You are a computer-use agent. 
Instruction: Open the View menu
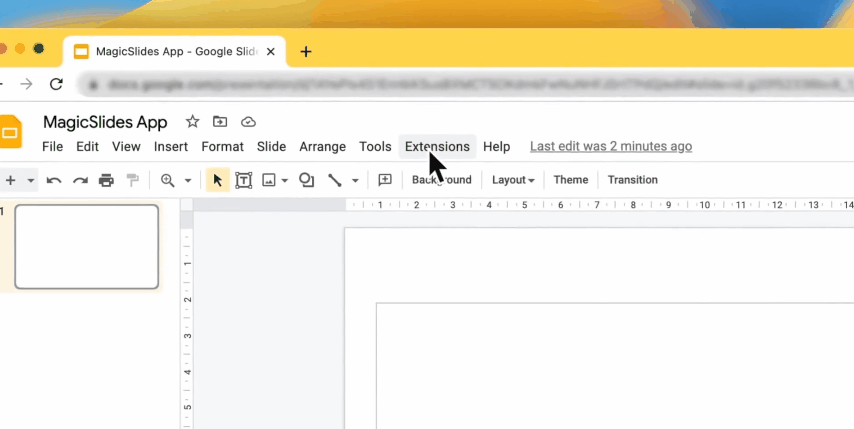coord(126,146)
